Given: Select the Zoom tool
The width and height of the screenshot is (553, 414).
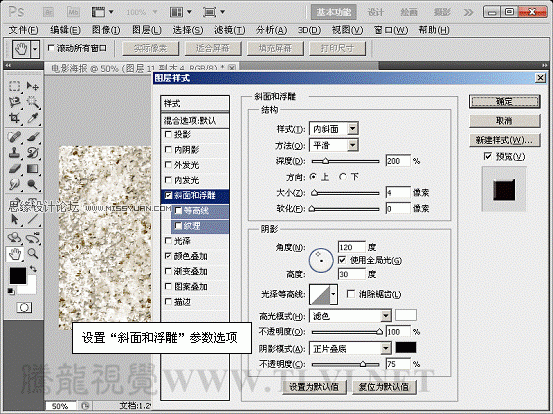Looking at the screenshot, I should tap(33, 253).
